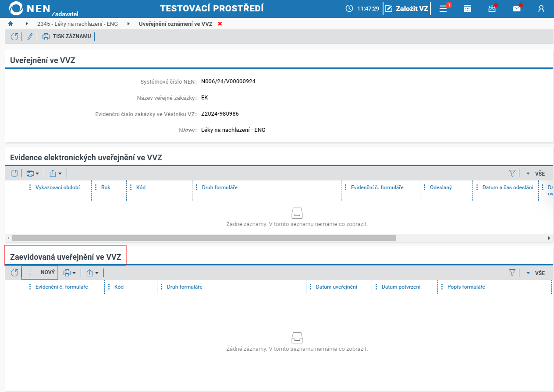The height and width of the screenshot is (392, 554).
Task: Open the calendar grid icon in header
Action: (x=468, y=8)
